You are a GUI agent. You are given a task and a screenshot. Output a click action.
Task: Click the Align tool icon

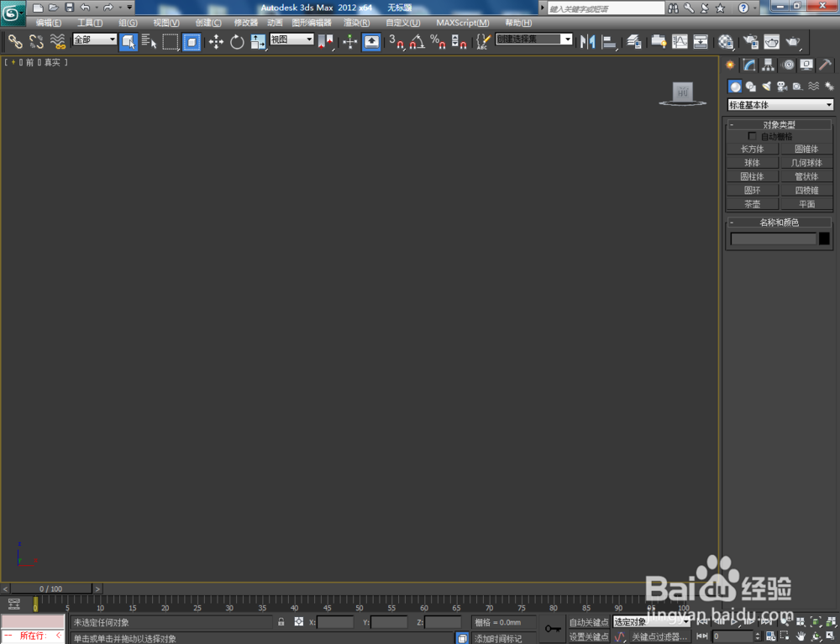point(609,42)
